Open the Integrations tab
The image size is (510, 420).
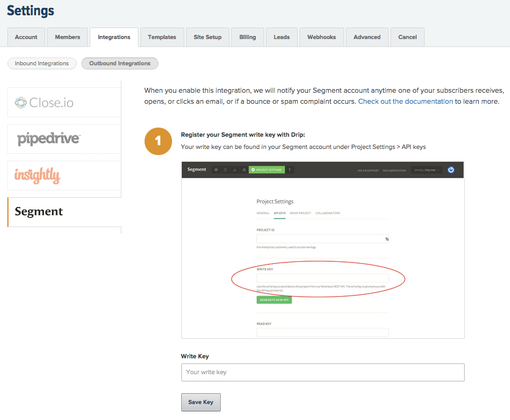coord(113,37)
